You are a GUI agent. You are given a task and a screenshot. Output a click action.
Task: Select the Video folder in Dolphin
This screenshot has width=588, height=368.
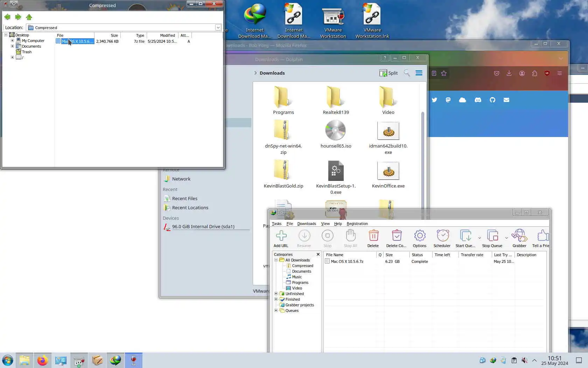click(x=388, y=100)
